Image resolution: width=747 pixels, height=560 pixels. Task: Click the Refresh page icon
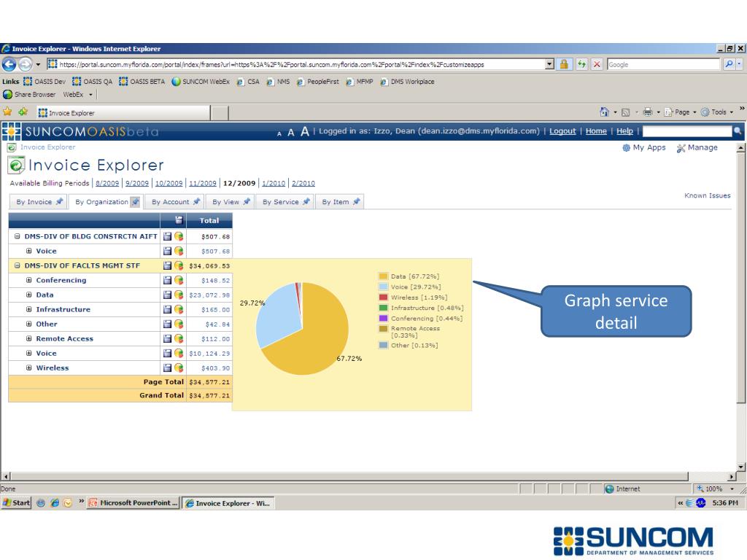coord(581,64)
